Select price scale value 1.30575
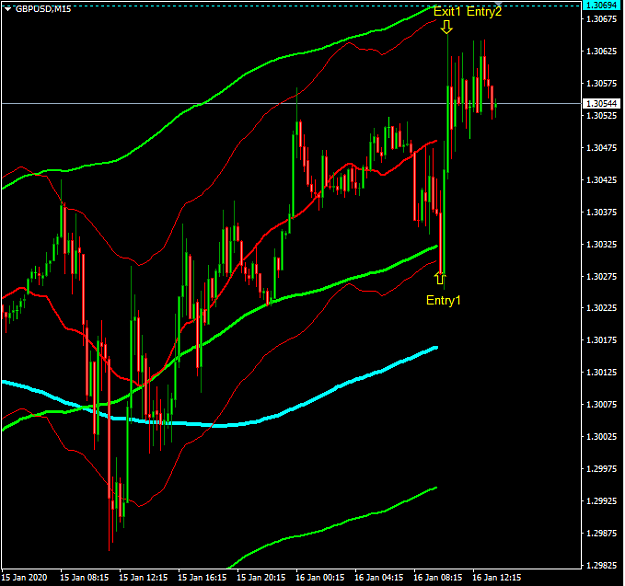625x586 pixels. point(601,83)
